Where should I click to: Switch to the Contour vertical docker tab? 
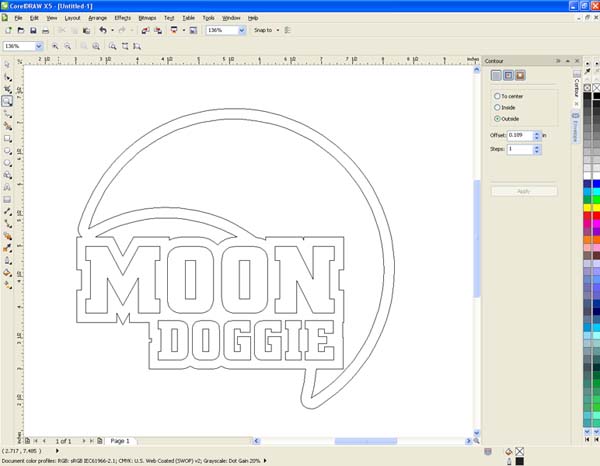(576, 87)
